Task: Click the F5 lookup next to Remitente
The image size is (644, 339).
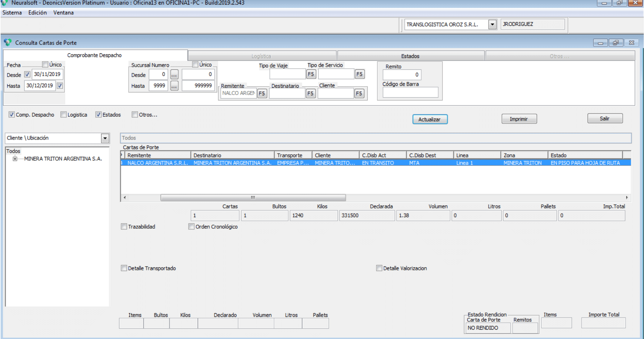Action: [262, 93]
